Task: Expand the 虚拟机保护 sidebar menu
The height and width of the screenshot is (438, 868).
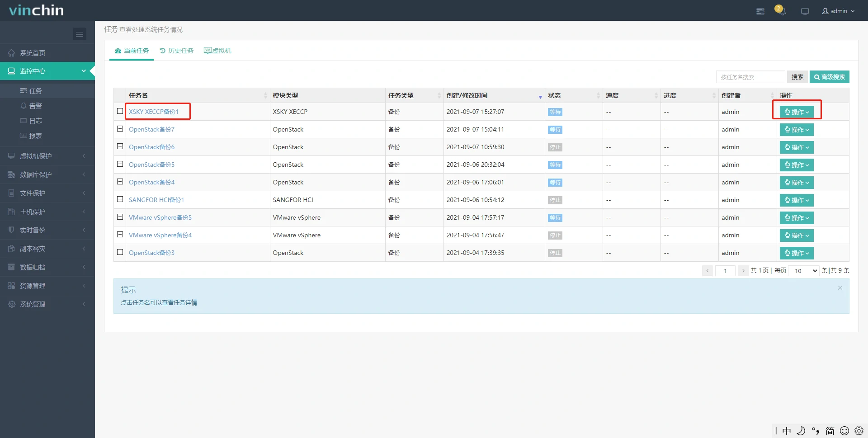Action: point(47,156)
